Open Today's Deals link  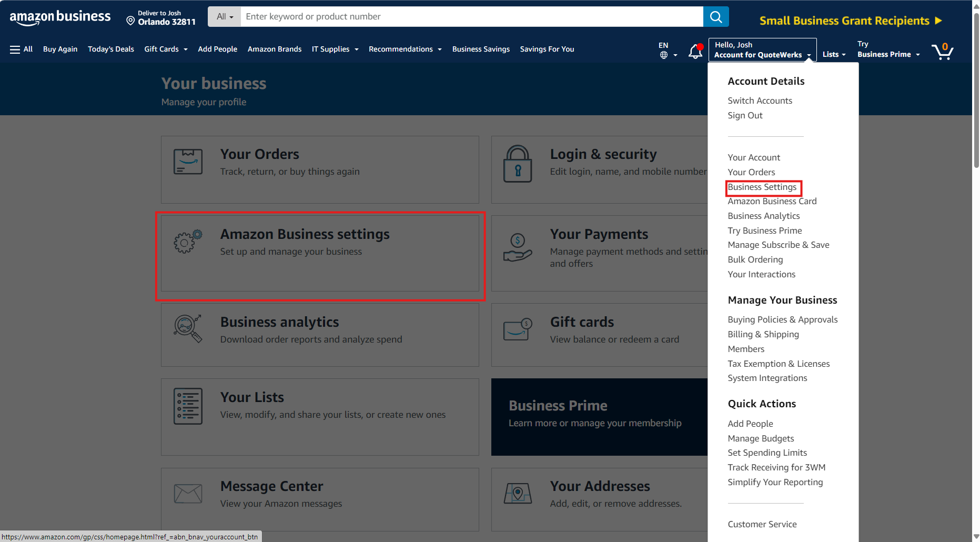pyautogui.click(x=111, y=49)
